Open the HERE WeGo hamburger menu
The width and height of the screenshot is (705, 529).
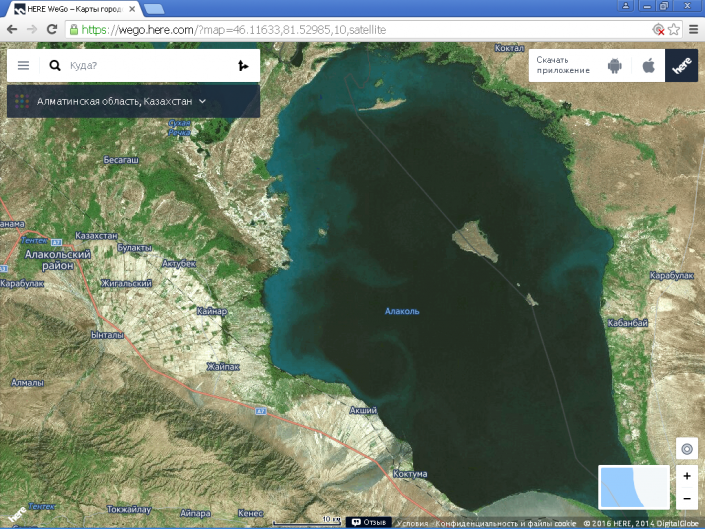point(24,66)
